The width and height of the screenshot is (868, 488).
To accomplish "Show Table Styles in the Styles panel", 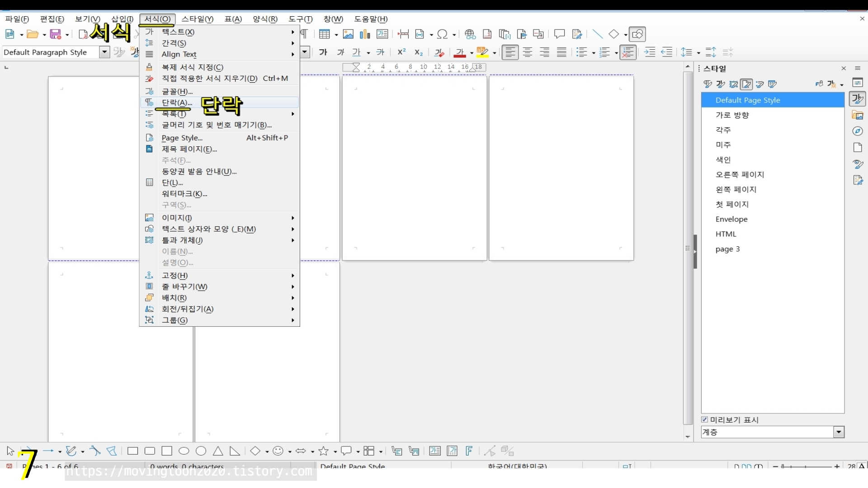I will 773,84.
